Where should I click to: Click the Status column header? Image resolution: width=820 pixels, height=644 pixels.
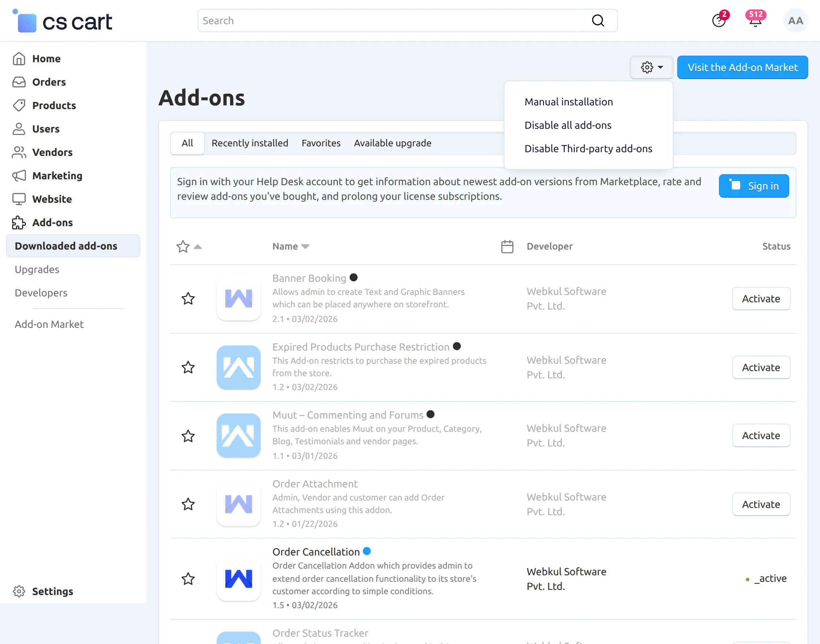point(776,247)
